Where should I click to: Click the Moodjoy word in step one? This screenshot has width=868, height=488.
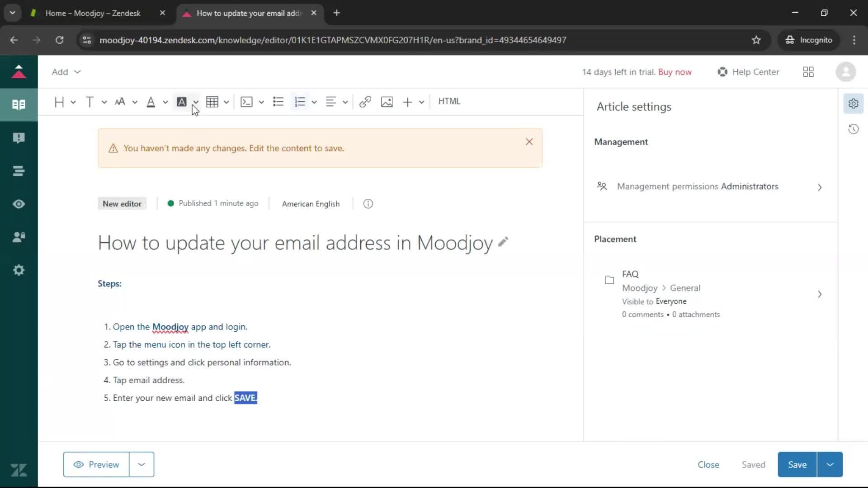pos(170,327)
